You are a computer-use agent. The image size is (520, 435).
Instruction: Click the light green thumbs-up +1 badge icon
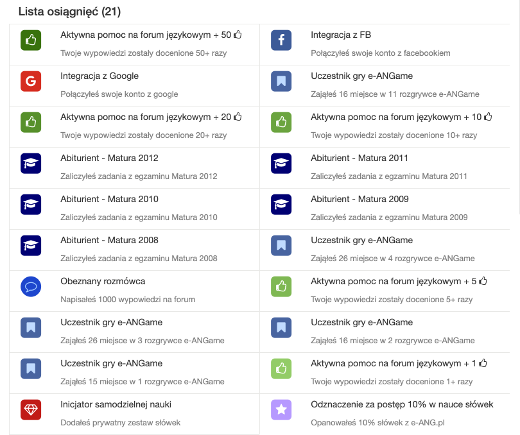(281, 369)
